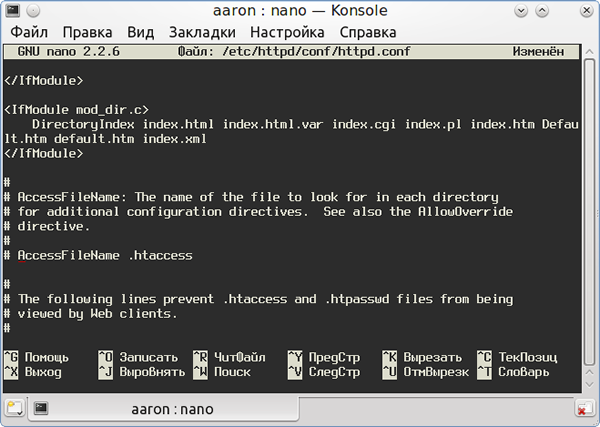Click the ^X Выход shortcut label
This screenshot has height=427, width=600.
pyautogui.click(x=33, y=372)
